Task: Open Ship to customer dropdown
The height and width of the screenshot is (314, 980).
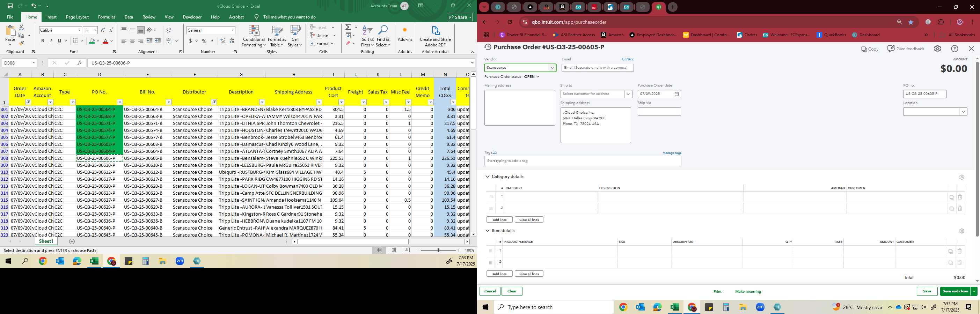Action: (628, 94)
